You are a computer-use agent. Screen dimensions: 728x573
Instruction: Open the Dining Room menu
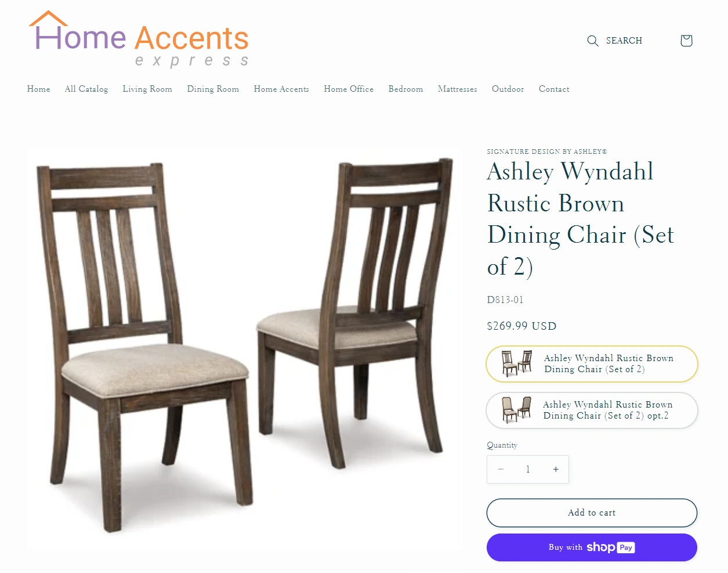(x=213, y=89)
